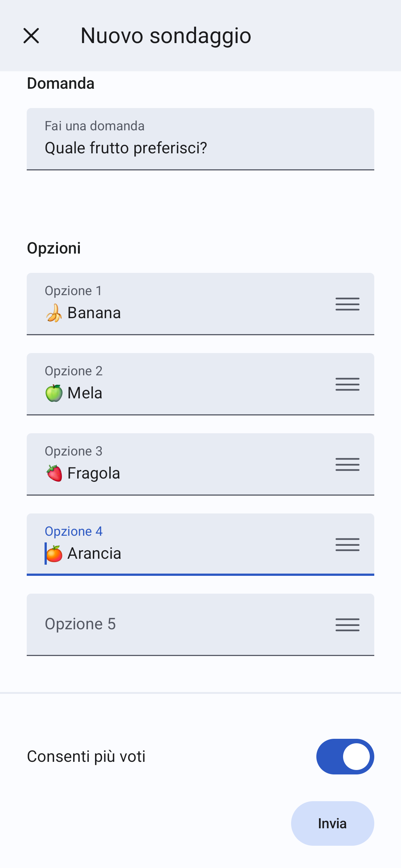Click the drag handle for Banana option
Screen dimensions: 401x868
tap(347, 304)
